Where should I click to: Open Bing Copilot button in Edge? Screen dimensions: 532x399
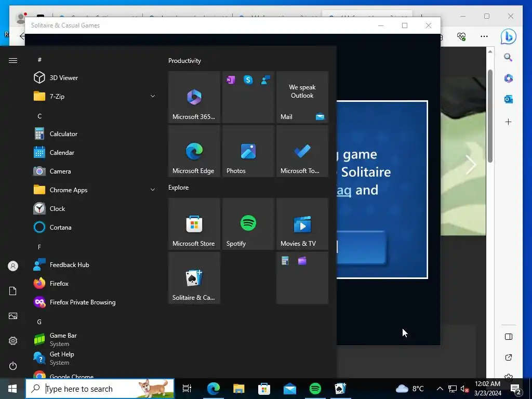click(509, 36)
